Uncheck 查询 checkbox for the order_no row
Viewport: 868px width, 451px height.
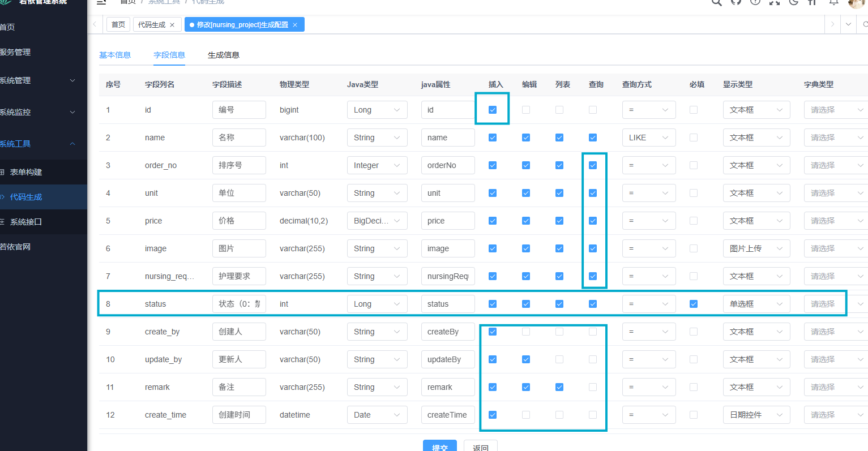click(x=593, y=165)
